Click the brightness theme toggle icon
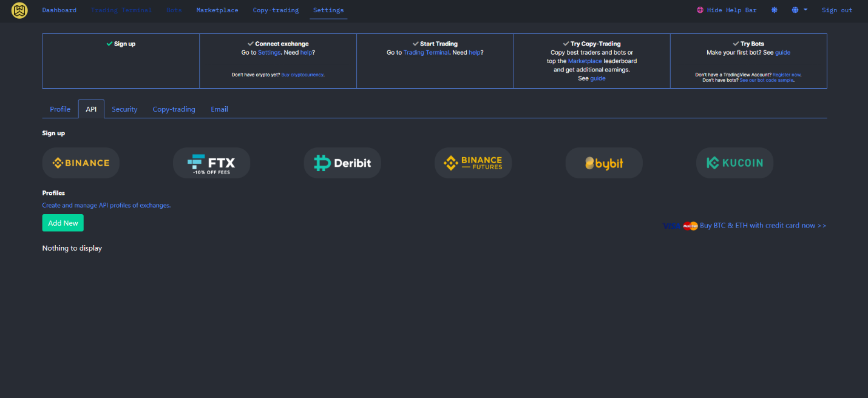This screenshot has height=398, width=868. [774, 10]
